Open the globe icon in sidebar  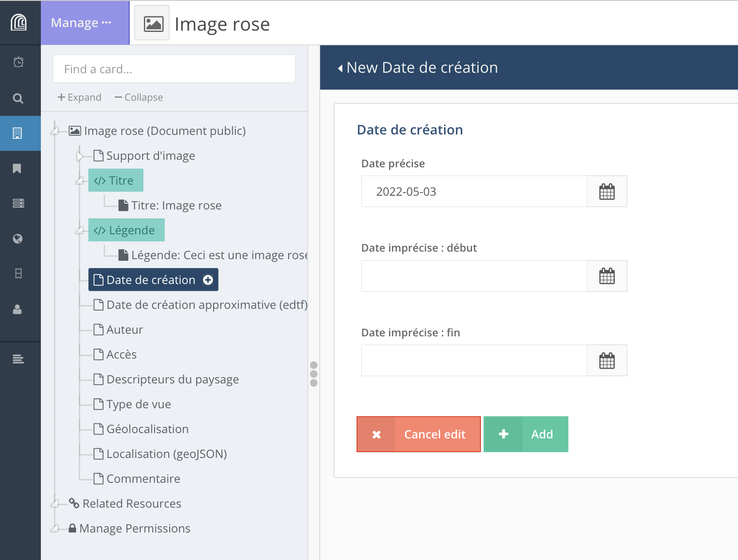coord(18,239)
